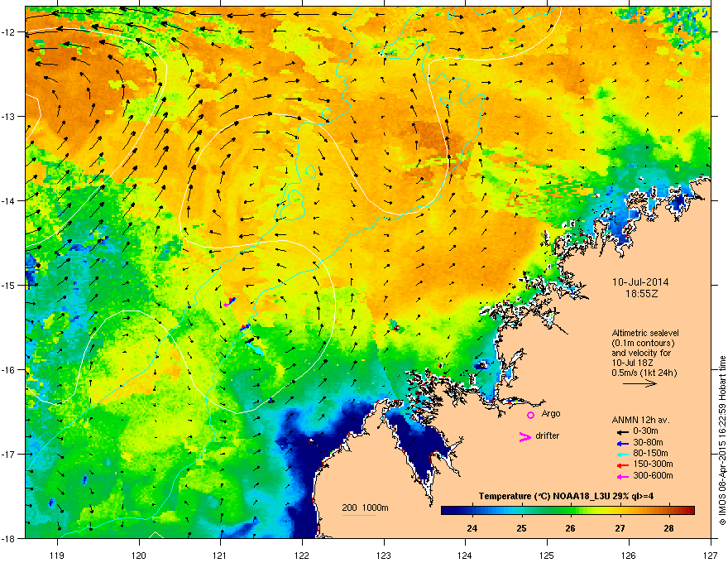Click the Argo magenta circle legend marker

click(x=530, y=415)
